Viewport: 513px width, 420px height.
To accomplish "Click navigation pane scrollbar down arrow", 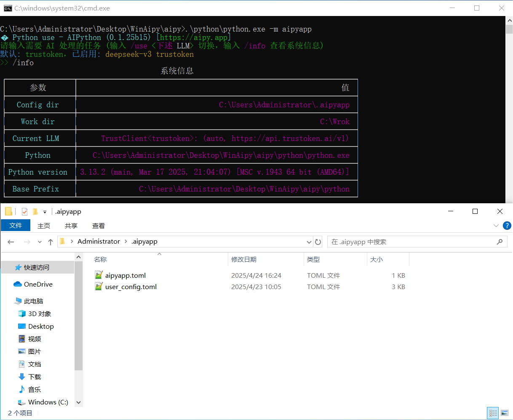I will coord(79,403).
